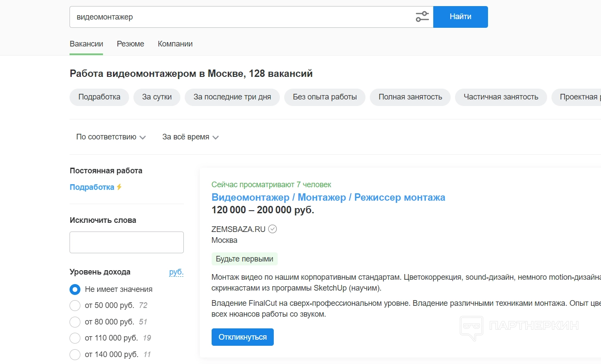Image resolution: width=601 pixels, height=364 pixels.
Task: Open the Компании tab
Action: click(x=175, y=44)
